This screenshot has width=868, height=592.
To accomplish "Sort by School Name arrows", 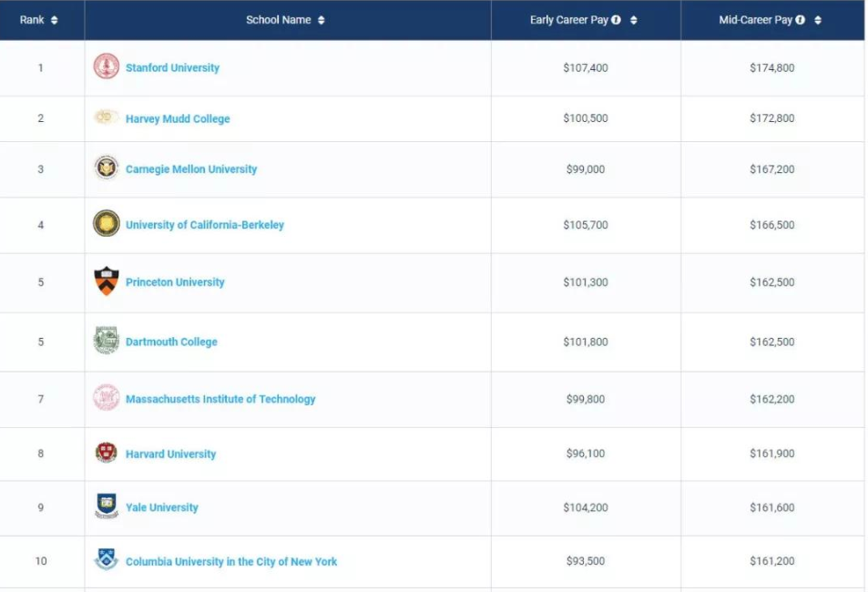I will 322,20.
